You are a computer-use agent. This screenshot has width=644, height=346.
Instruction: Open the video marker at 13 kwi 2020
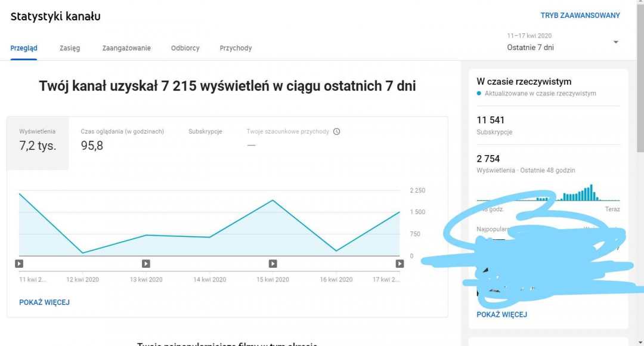146,263
